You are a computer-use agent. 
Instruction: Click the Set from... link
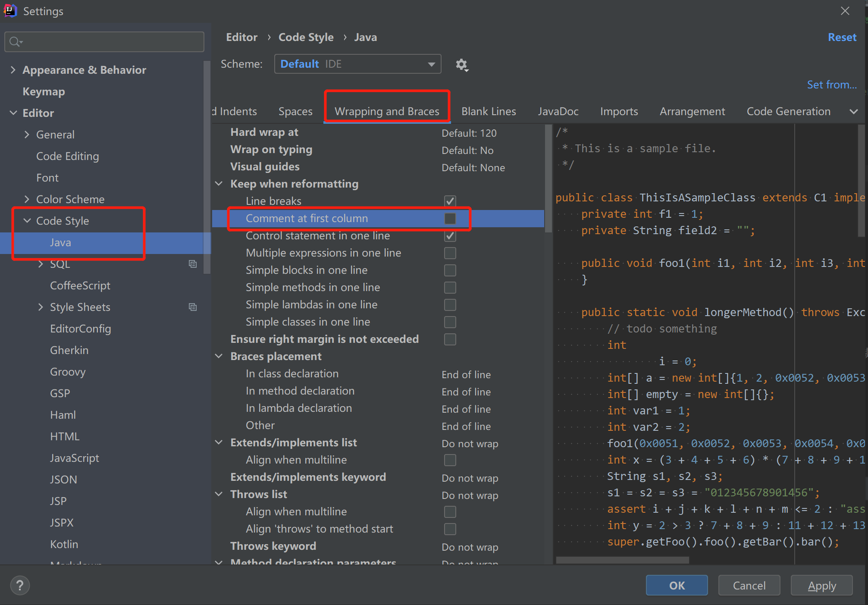[x=831, y=85]
